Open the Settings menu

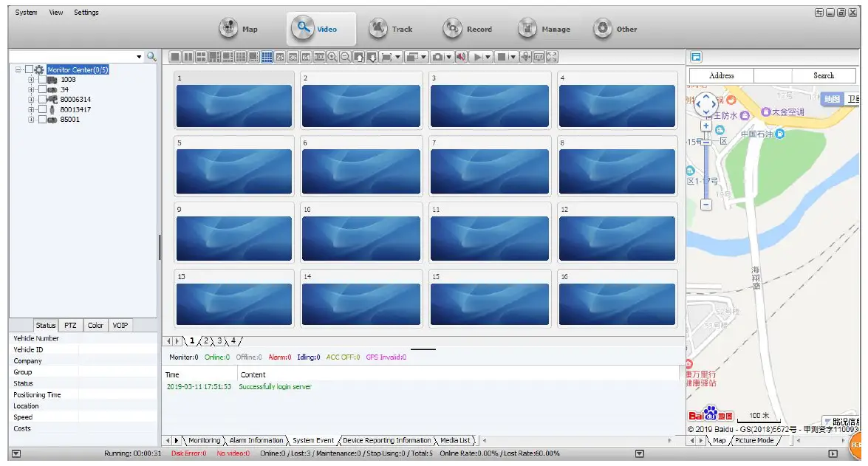point(86,13)
